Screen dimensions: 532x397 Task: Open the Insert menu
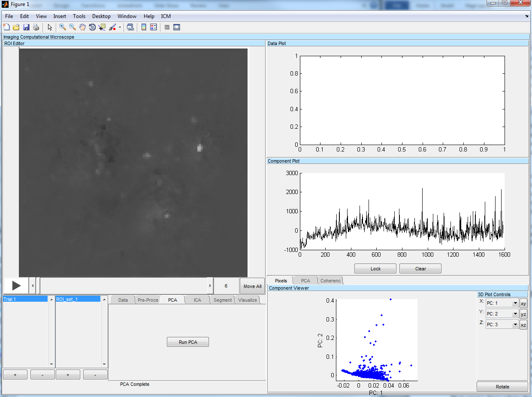[x=60, y=16]
